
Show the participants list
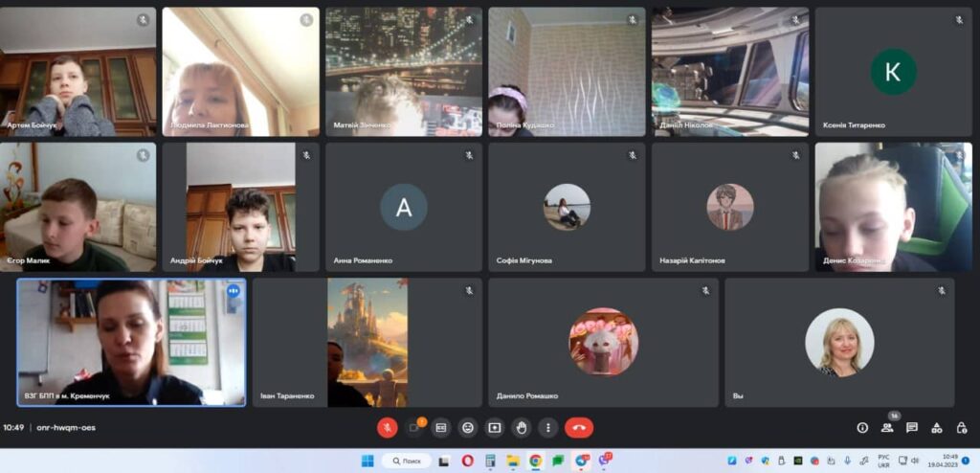(887, 428)
